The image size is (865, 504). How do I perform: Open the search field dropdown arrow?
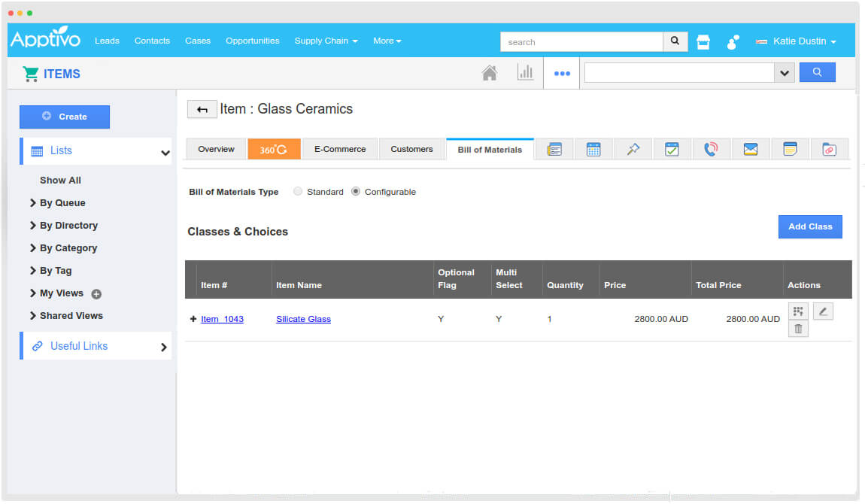pos(785,72)
